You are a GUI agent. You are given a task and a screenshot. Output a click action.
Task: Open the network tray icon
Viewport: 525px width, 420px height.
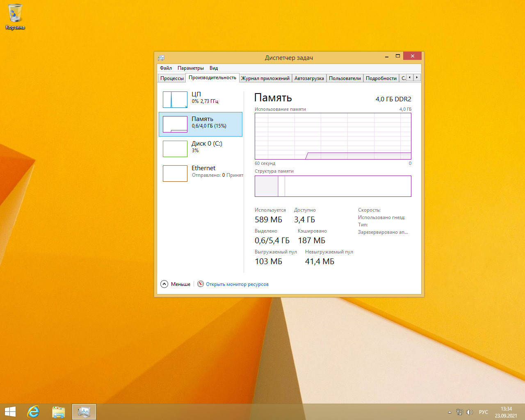(460, 412)
